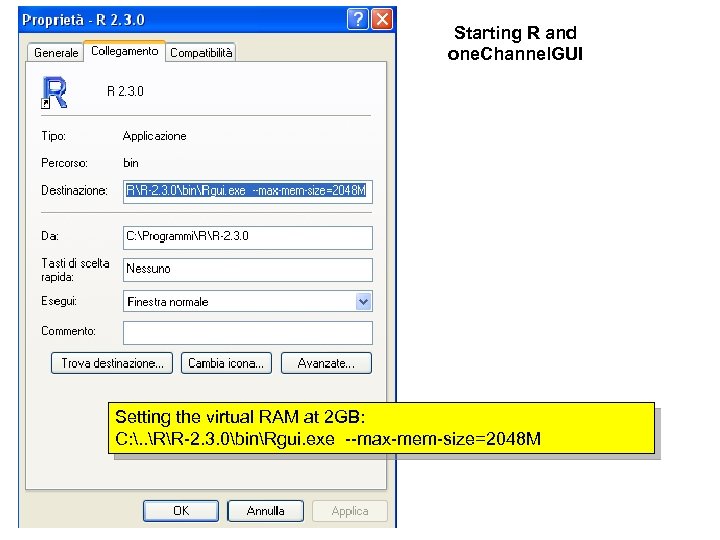Click the Applicazione type value
Viewport: 720px width, 540px height.
155,136
